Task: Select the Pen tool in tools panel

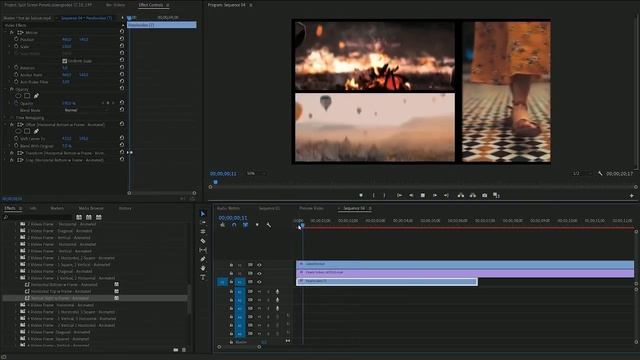Action: coord(203,259)
